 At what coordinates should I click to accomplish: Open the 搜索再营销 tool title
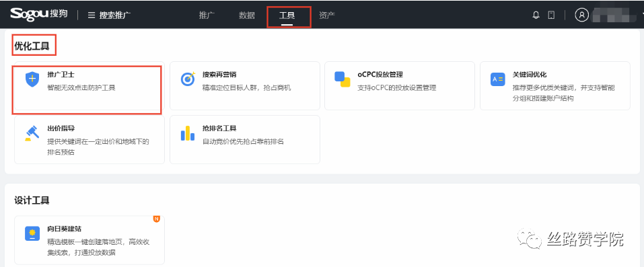click(x=219, y=75)
